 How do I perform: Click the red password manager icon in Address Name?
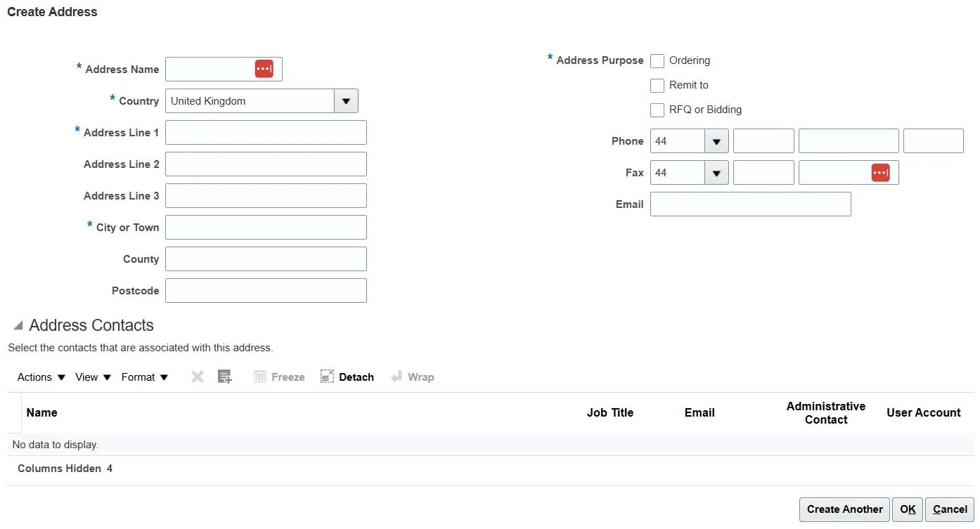264,69
